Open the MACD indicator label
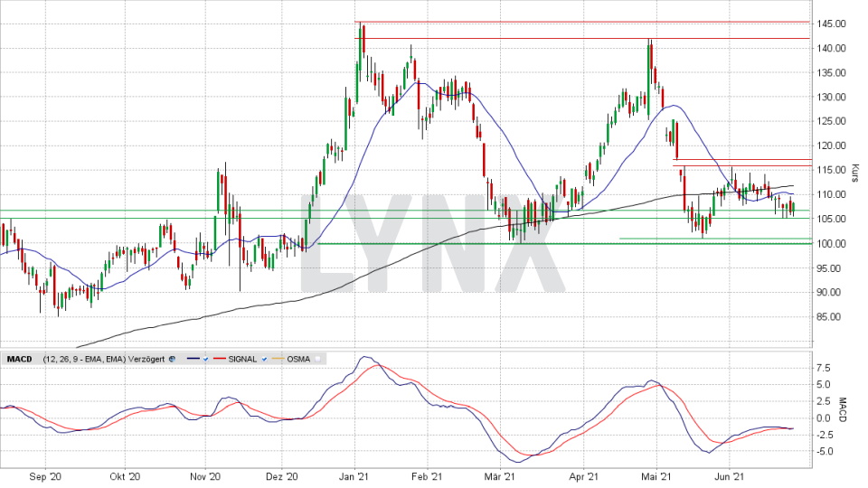The image size is (868, 488). [19, 359]
